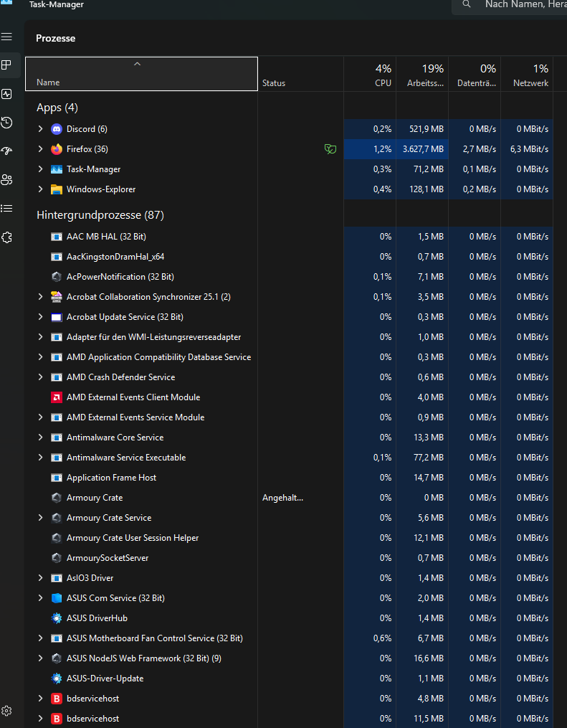The height and width of the screenshot is (728, 567).
Task: Expand AsIO3 Driver row
Action: [x=40, y=578]
